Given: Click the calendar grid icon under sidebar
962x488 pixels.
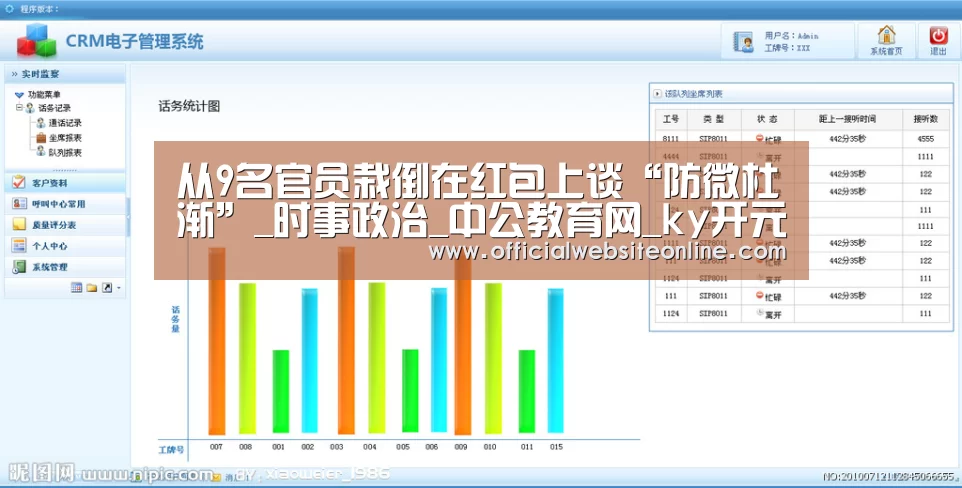Looking at the screenshot, I should 76,287.
